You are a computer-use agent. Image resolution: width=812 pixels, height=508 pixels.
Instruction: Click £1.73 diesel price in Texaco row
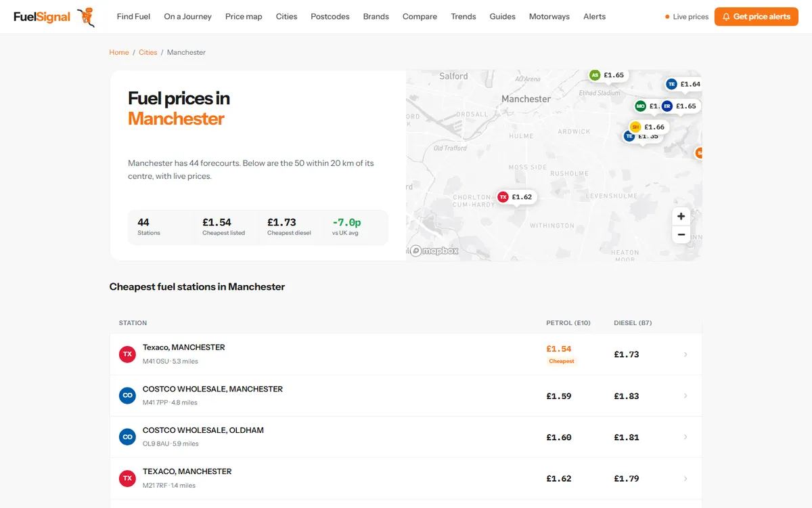[x=627, y=354]
